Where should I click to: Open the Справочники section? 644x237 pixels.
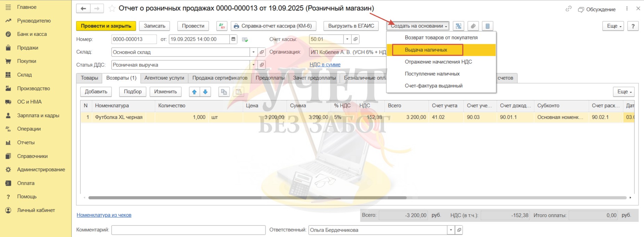pos(32,156)
